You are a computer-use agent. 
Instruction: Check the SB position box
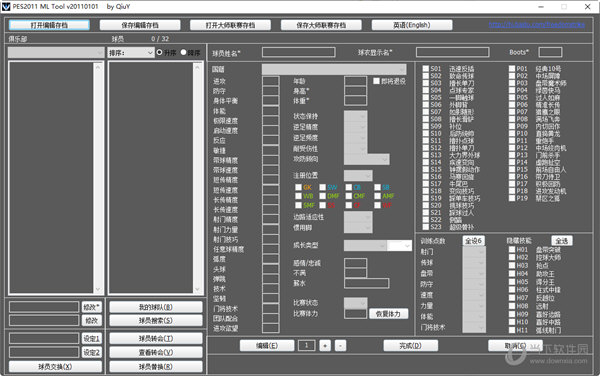[377, 187]
